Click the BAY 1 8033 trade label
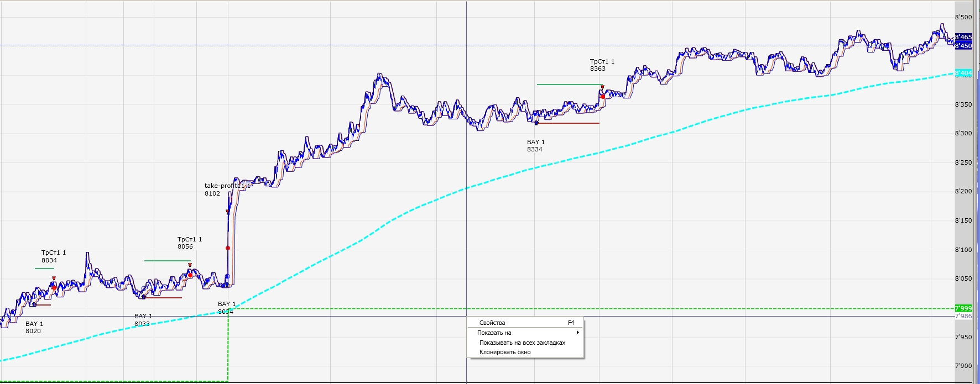Image resolution: width=980 pixels, height=384 pixels. point(143,320)
